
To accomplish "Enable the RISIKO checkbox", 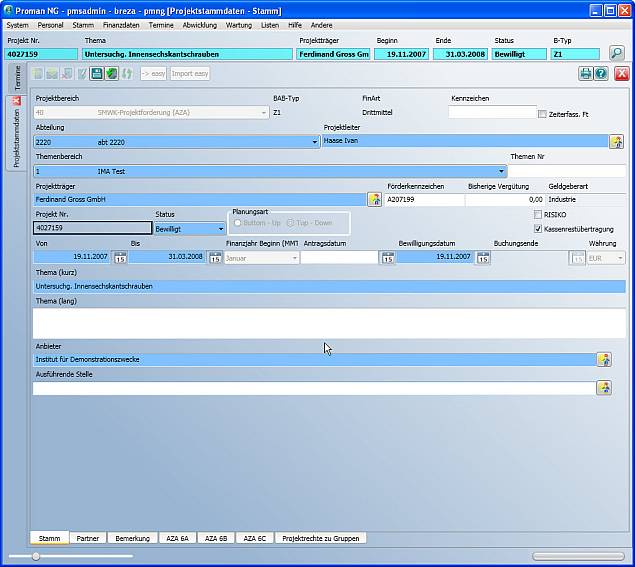I will coord(538,215).
